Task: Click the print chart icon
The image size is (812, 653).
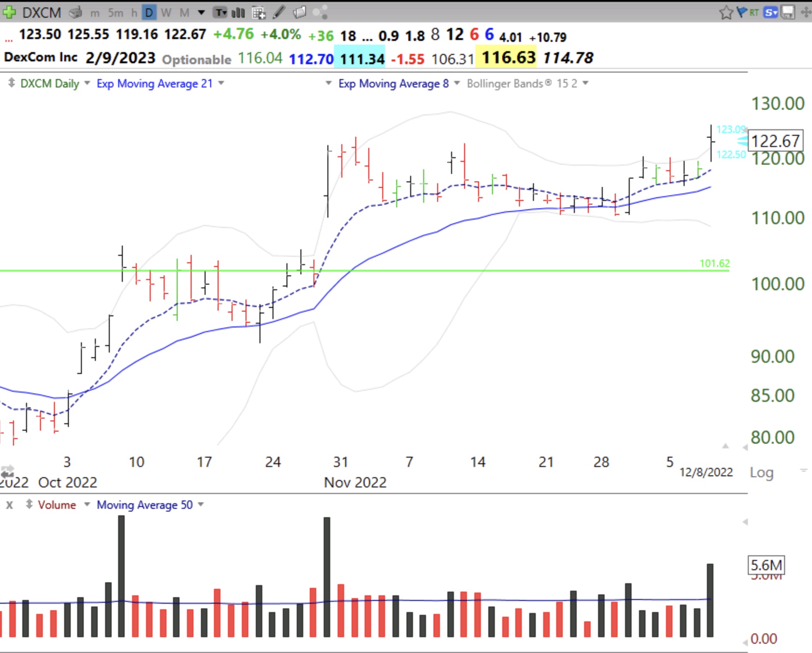Action: 75,13
